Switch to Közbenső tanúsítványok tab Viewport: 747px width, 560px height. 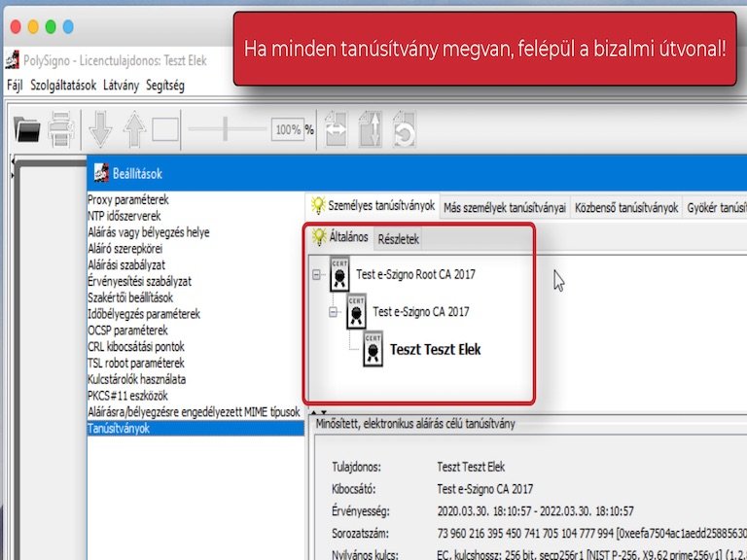pos(626,208)
